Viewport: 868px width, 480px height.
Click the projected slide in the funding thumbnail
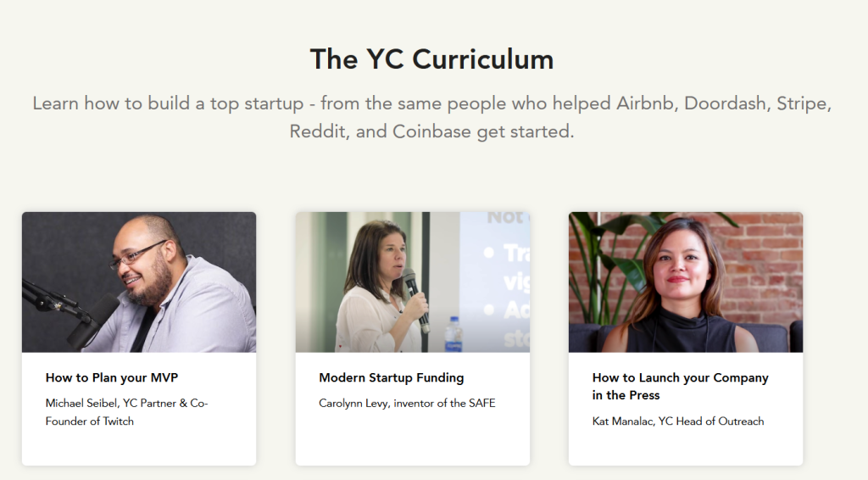(494, 282)
